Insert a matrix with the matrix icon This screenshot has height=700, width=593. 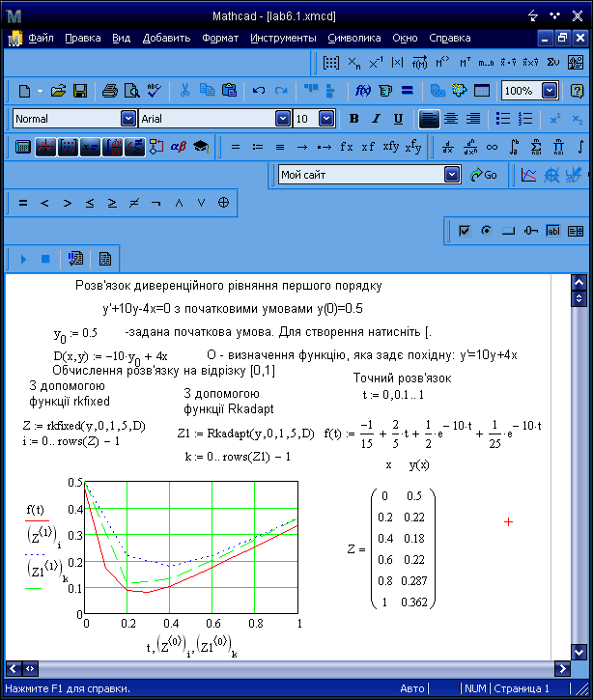[x=331, y=63]
